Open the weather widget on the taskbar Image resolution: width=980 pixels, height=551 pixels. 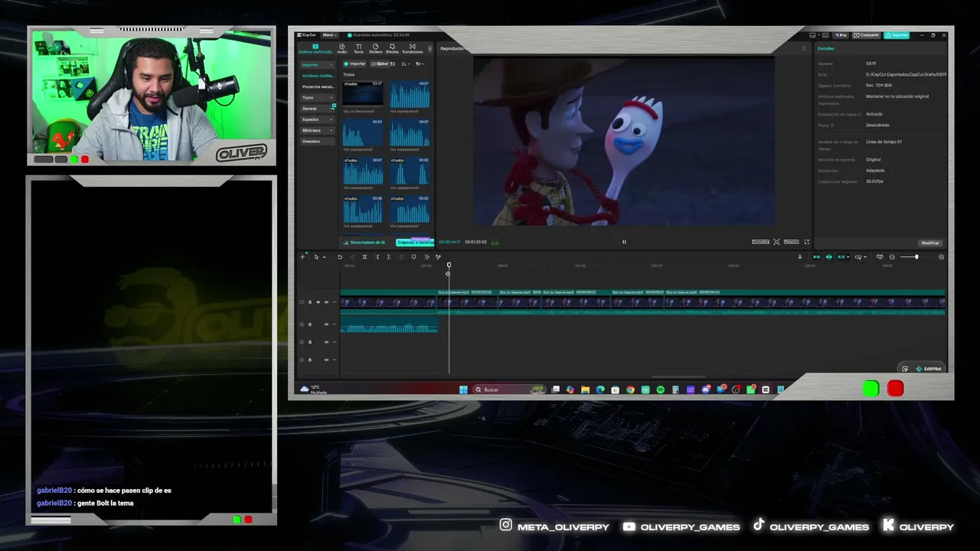pos(314,390)
